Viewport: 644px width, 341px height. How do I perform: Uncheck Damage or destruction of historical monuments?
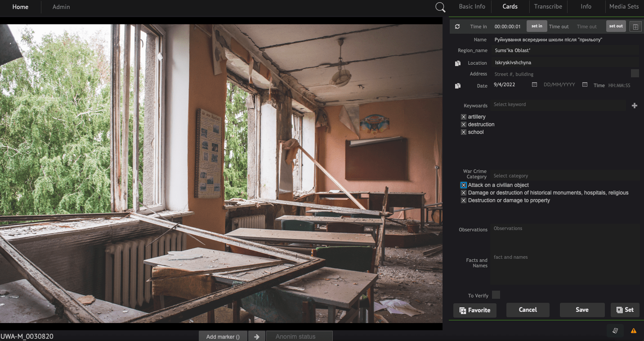[464, 193]
